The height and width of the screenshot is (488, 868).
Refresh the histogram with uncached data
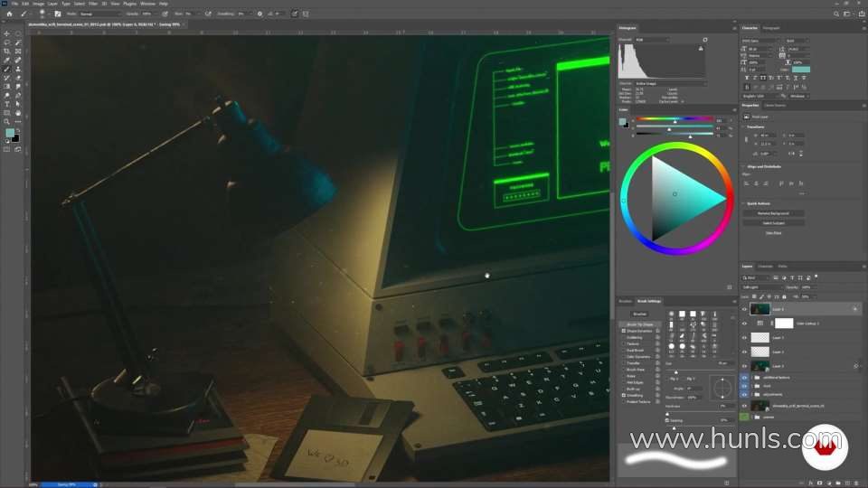pos(704,40)
